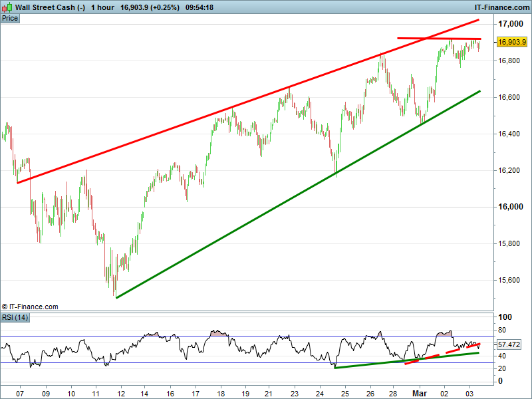Image resolution: width=532 pixels, height=399 pixels.
Task: Click the 17,000 price axis label
Action: [x=510, y=24]
